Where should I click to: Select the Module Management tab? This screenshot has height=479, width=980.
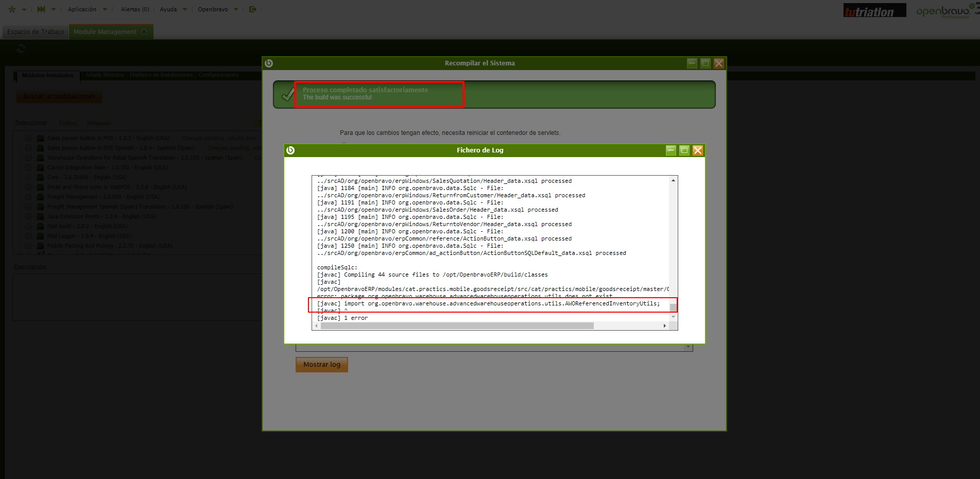pyautogui.click(x=105, y=32)
